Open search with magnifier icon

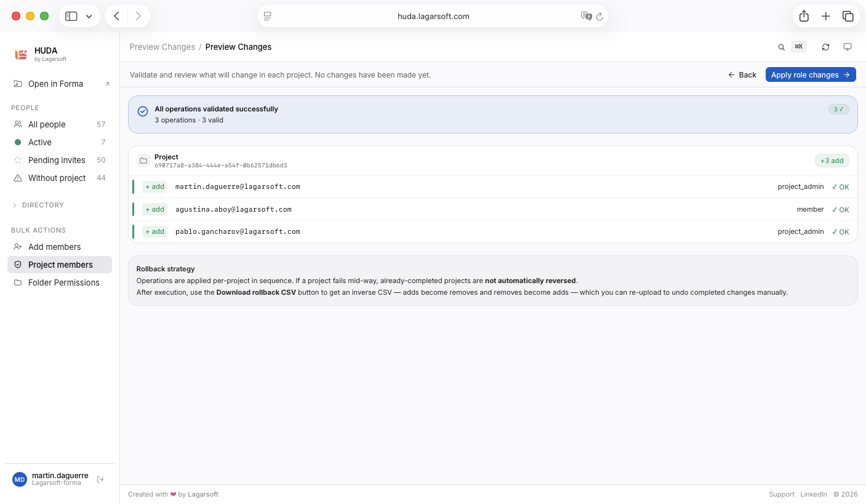coord(782,47)
